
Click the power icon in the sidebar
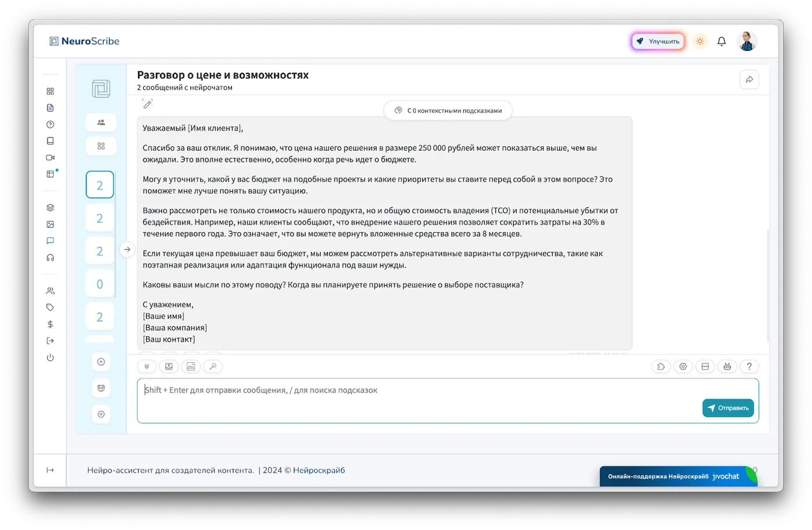point(50,358)
